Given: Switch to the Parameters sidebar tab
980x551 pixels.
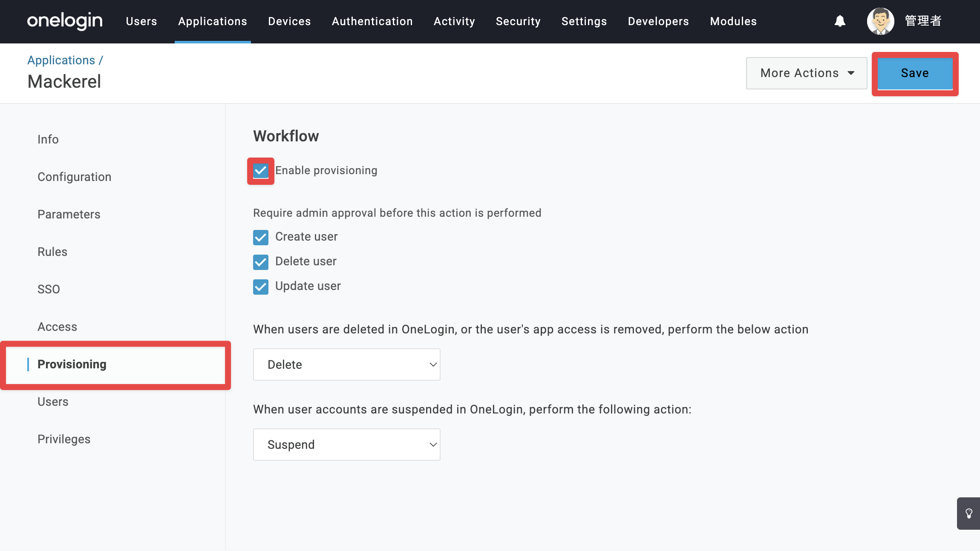Looking at the screenshot, I should (69, 214).
